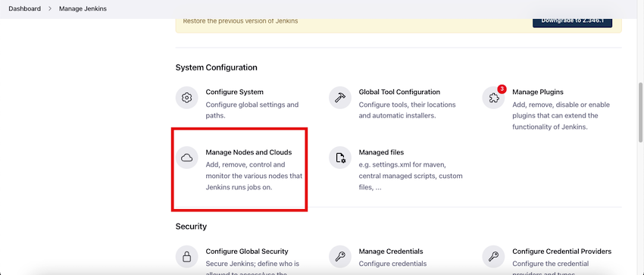Click the Managed files document icon
This screenshot has width=644, height=275.
pyautogui.click(x=340, y=158)
